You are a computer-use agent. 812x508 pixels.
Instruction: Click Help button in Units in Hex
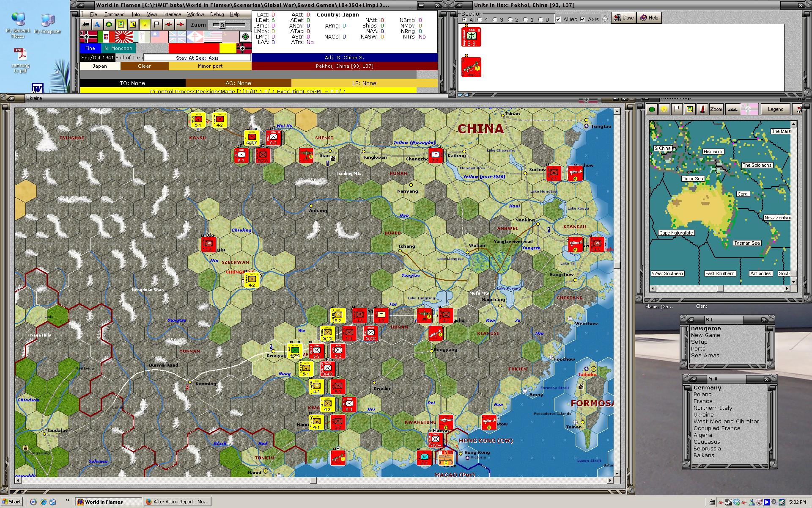click(x=649, y=18)
